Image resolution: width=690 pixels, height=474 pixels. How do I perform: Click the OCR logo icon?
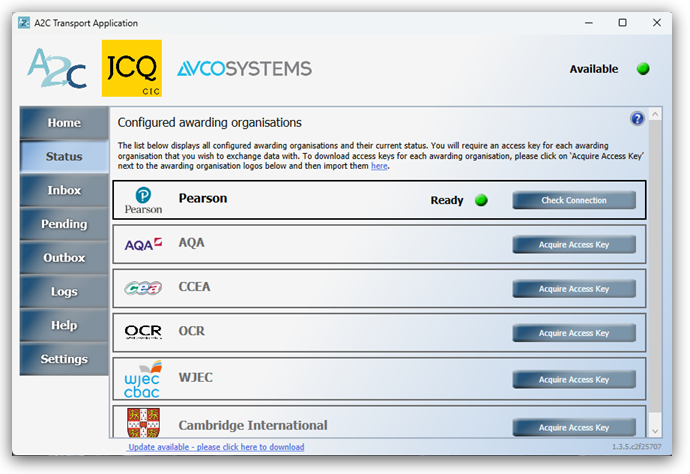click(x=144, y=332)
